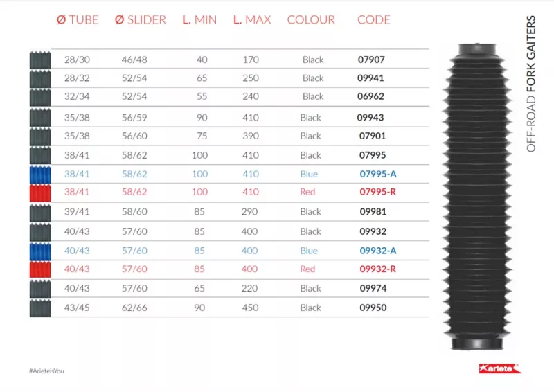Click the CODE column header
Viewport: 554px width, 392px height.
point(374,19)
